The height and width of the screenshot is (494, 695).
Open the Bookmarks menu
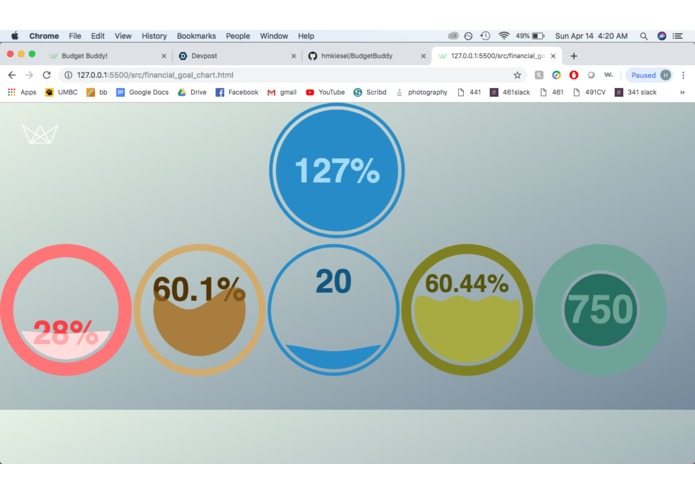[196, 36]
